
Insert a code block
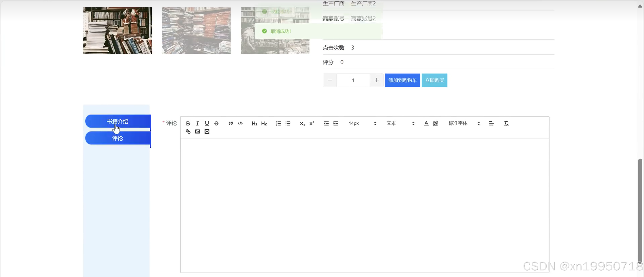coord(240,123)
